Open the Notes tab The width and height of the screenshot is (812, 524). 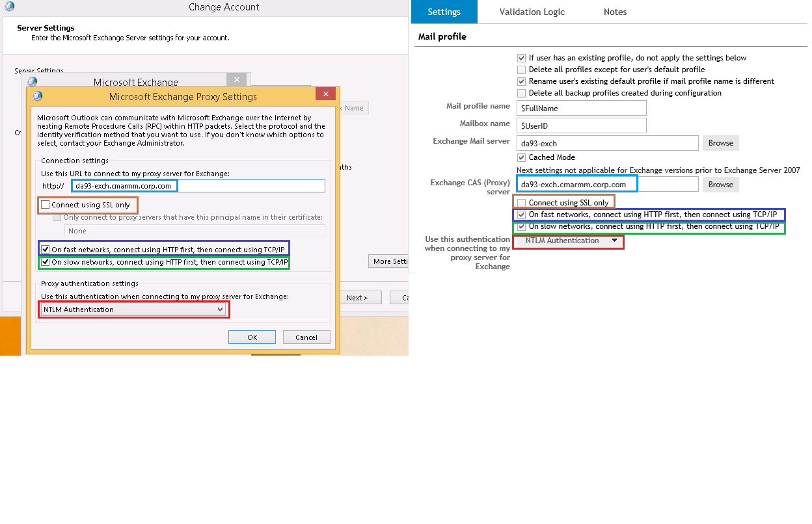pos(615,12)
